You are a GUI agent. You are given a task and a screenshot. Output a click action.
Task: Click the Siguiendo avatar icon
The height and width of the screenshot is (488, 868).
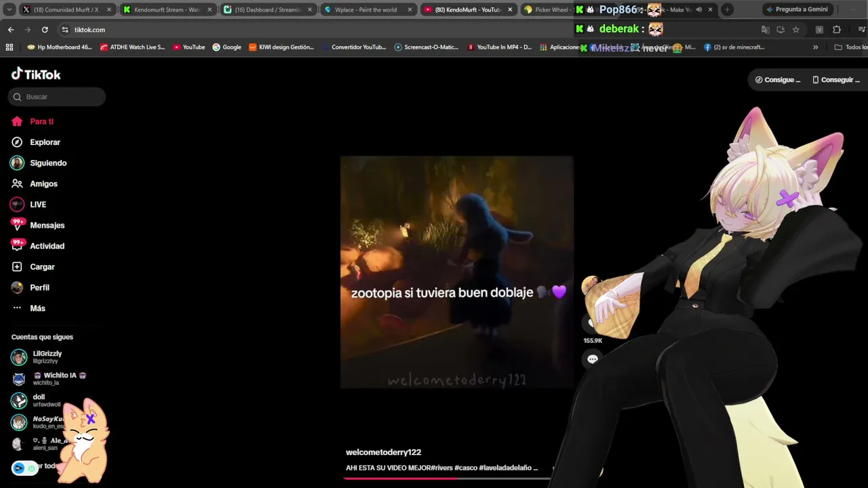[x=17, y=163]
